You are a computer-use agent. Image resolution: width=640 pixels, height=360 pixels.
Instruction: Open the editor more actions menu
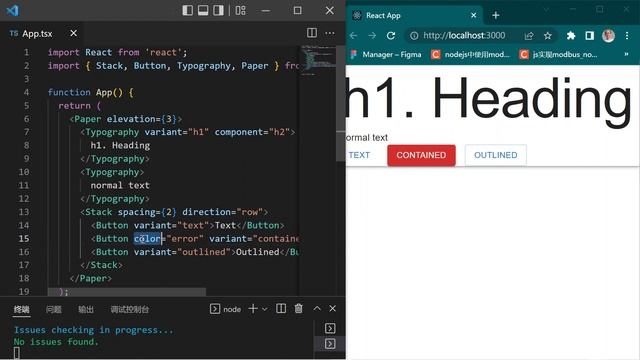tap(330, 33)
